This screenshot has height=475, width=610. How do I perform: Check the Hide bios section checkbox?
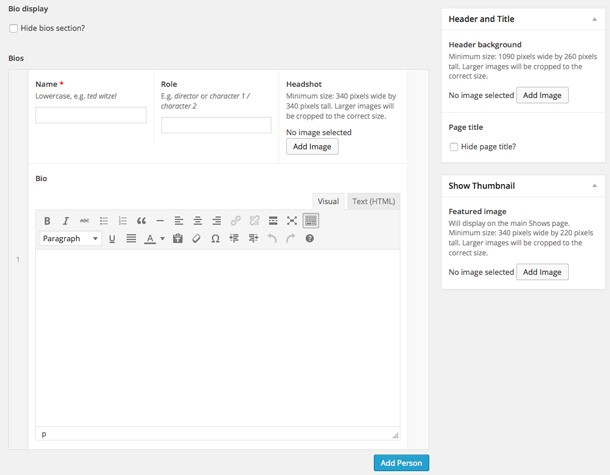point(14,28)
